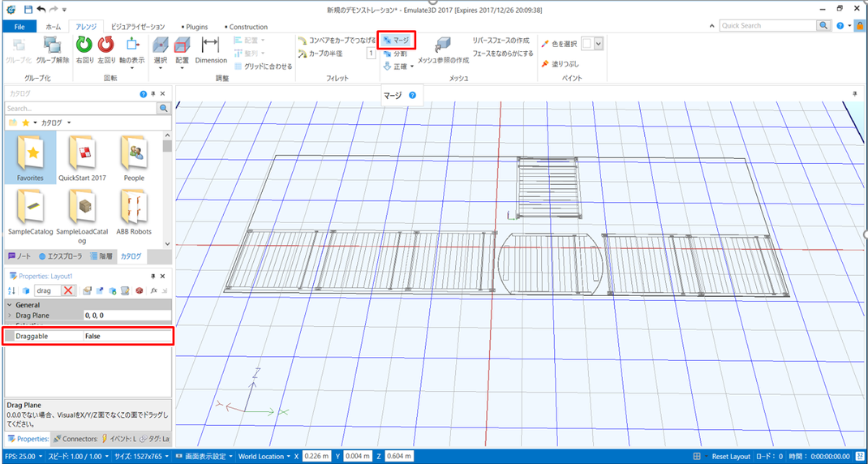Screen dimensions: 868x464
Task: Collapse the ribbon with the chevron
Action: [x=712, y=26]
